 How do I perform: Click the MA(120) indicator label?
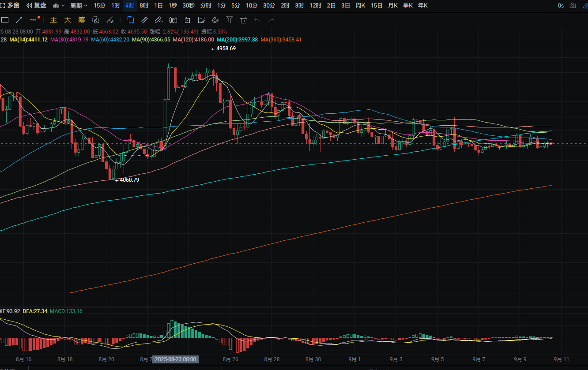(x=194, y=40)
